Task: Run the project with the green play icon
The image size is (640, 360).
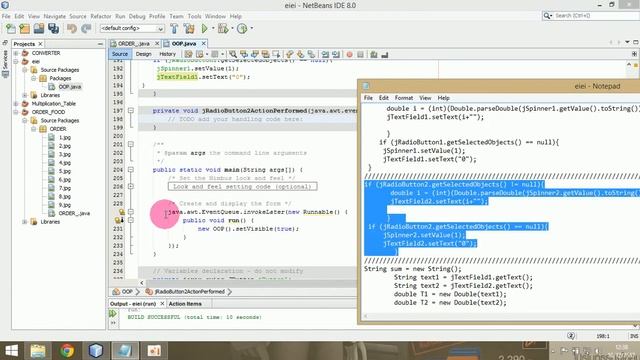Action: pyautogui.click(x=204, y=29)
